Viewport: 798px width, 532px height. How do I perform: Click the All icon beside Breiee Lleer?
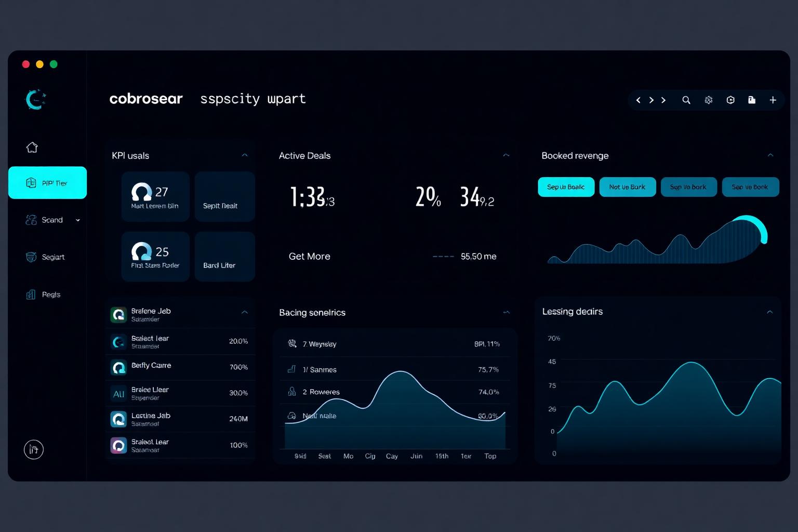tap(118, 393)
